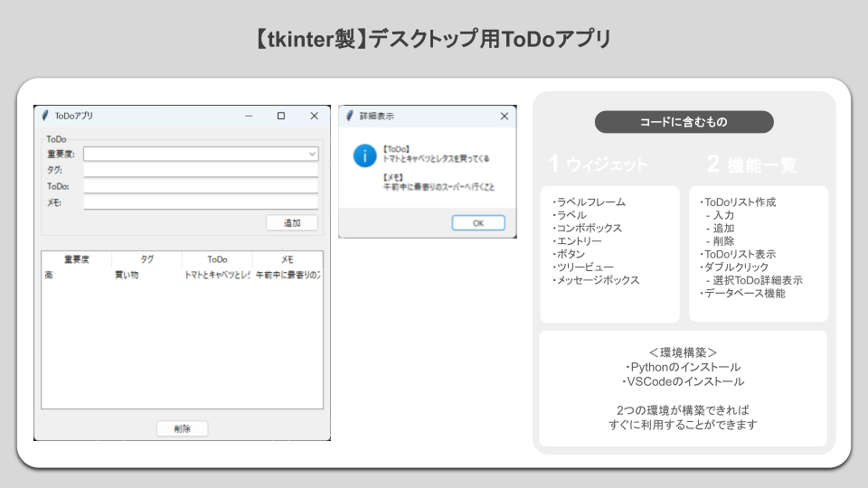Click the メモ entry field

tap(201, 202)
